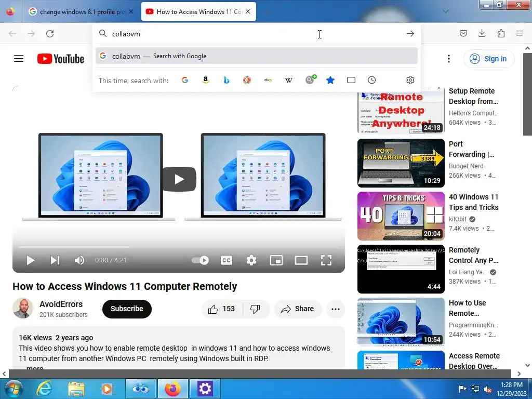Skip to next video
Viewport: 532px width, 399px height.
[55, 260]
